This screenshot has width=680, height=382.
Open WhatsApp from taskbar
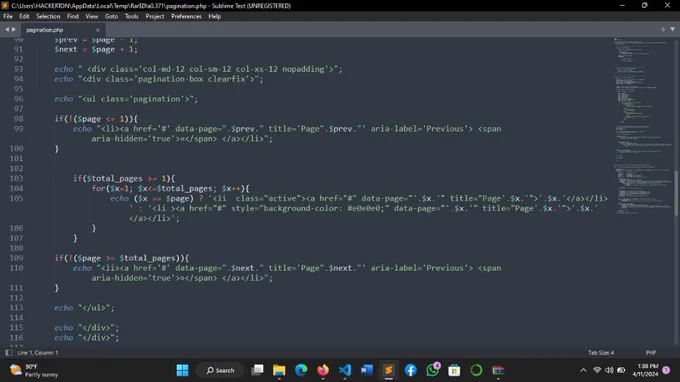tap(432, 370)
